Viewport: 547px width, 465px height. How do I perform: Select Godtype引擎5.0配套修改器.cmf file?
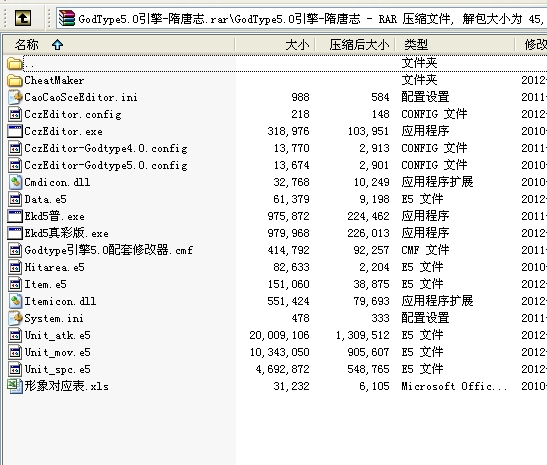(108, 250)
